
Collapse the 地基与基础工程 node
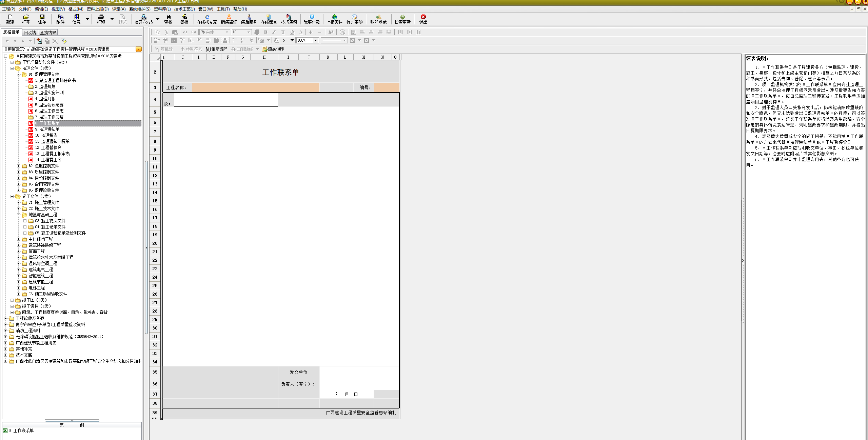pyautogui.click(x=18, y=215)
